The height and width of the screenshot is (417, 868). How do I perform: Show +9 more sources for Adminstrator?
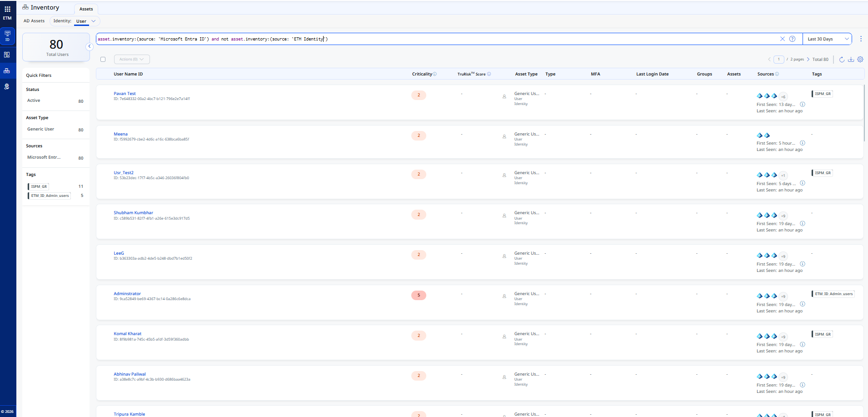783,296
